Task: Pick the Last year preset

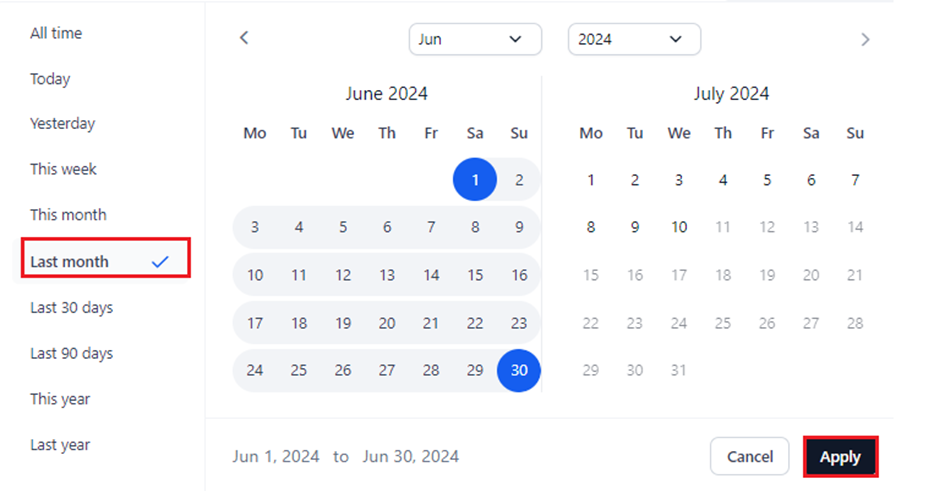Action: click(60, 445)
